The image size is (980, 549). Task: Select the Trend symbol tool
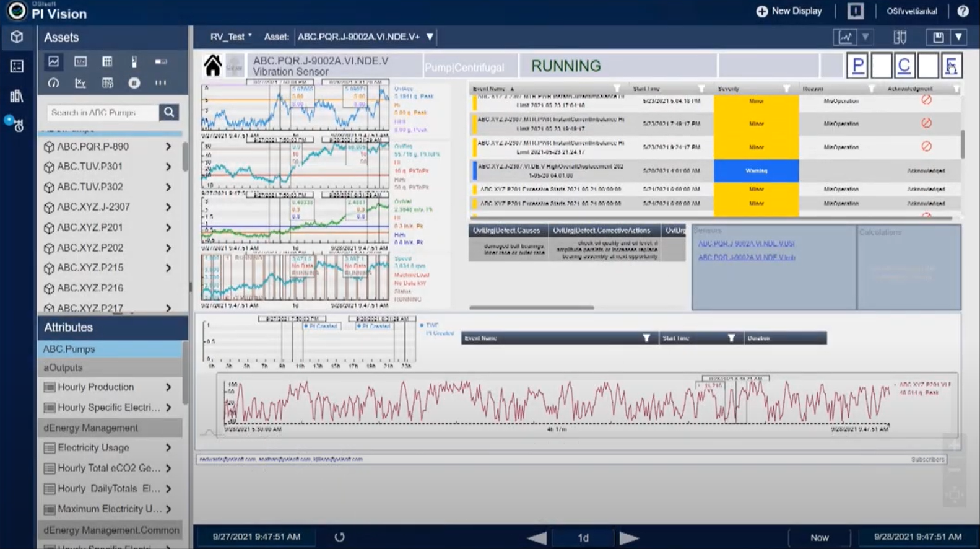(x=54, y=61)
